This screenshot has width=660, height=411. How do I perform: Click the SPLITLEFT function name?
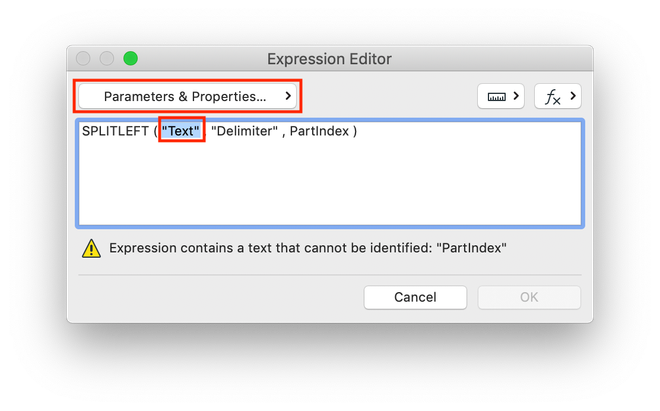coord(116,132)
